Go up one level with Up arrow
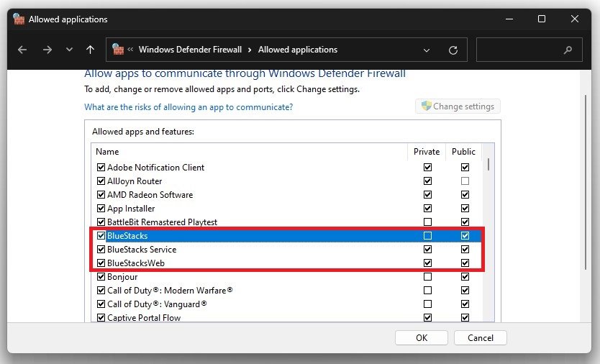The height and width of the screenshot is (364, 600). coord(90,50)
